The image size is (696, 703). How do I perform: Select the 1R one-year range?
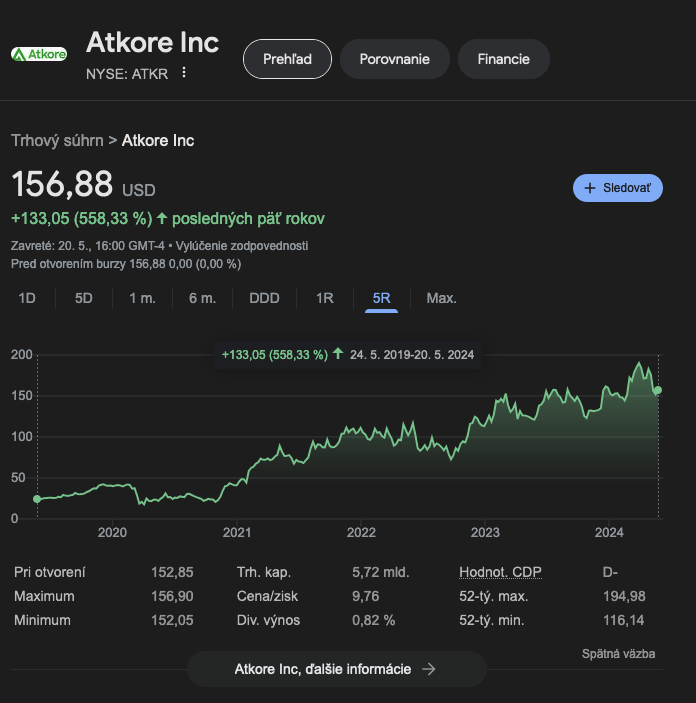325,298
